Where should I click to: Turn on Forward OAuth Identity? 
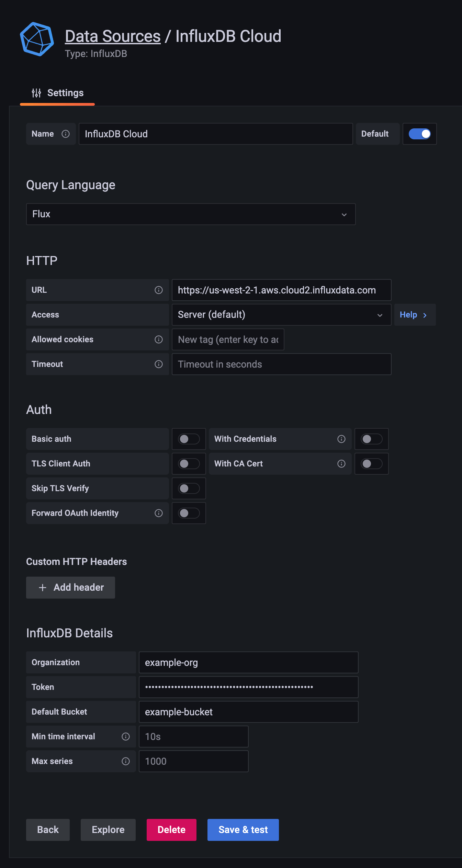point(189,513)
